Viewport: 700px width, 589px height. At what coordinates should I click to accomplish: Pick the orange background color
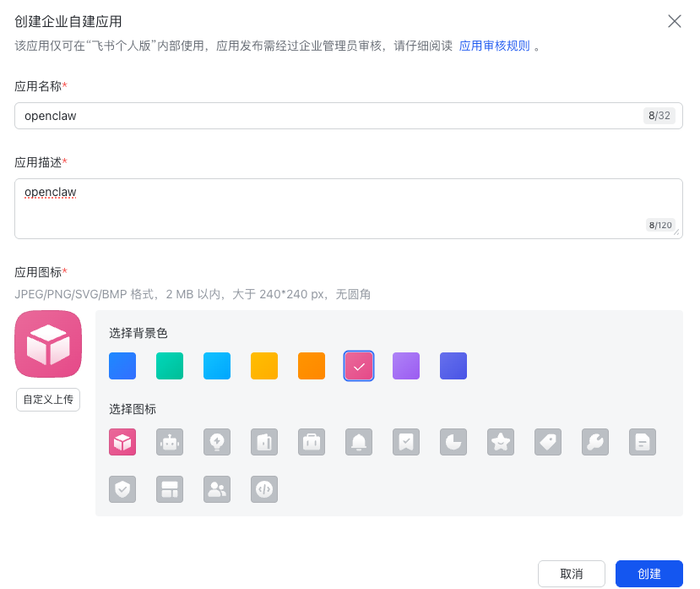coord(312,366)
